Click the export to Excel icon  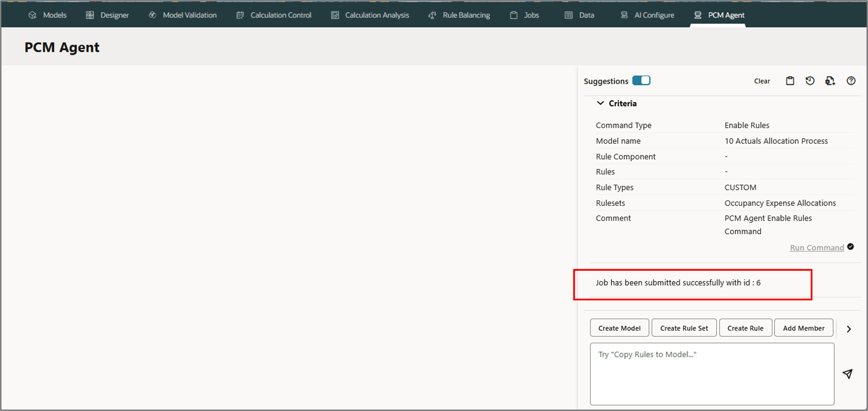click(x=830, y=81)
